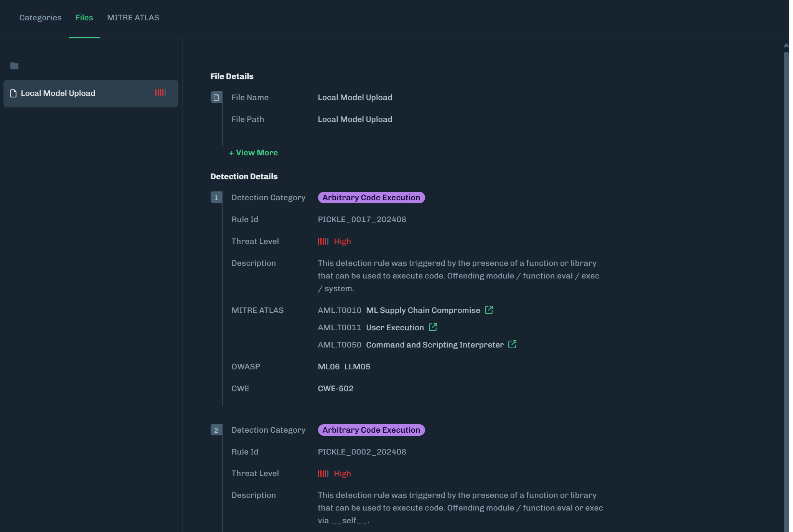Click the Local Model Upload file icon

[13, 93]
